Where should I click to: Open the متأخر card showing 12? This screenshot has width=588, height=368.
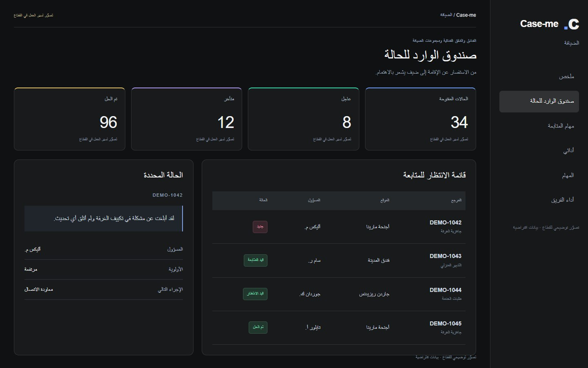pyautogui.click(x=187, y=119)
